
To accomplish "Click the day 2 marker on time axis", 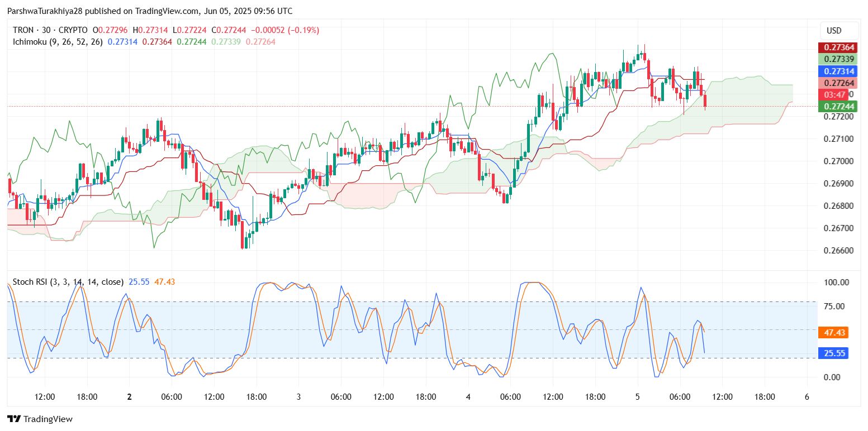I will coord(129,397).
